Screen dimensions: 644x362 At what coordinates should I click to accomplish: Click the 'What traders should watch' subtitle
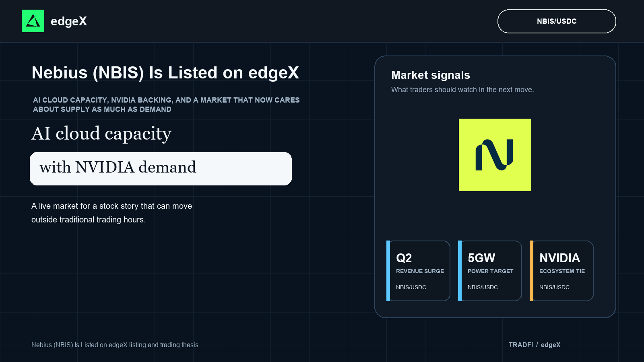tap(462, 90)
